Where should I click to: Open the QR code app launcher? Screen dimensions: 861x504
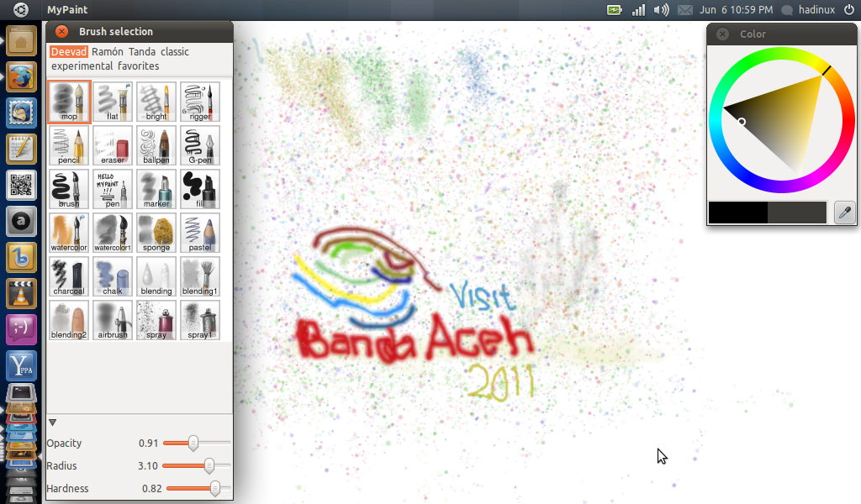point(21,185)
